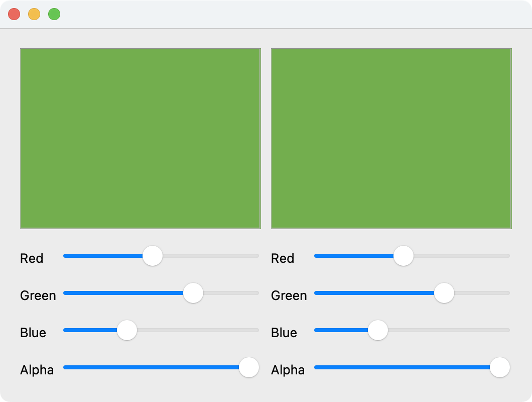The height and width of the screenshot is (402, 532).
Task: Click the left panel's Blue slider knob
Action: pyautogui.click(x=127, y=330)
